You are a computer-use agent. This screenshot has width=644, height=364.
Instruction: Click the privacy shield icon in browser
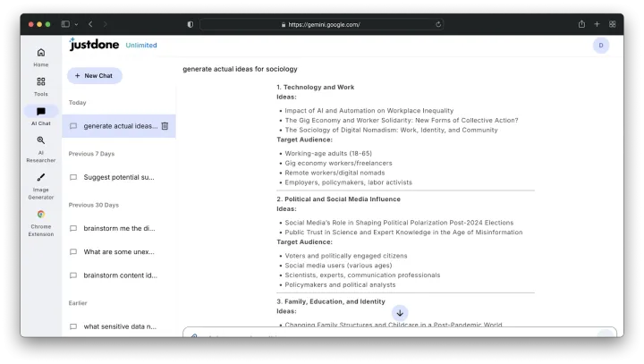pyautogui.click(x=191, y=24)
